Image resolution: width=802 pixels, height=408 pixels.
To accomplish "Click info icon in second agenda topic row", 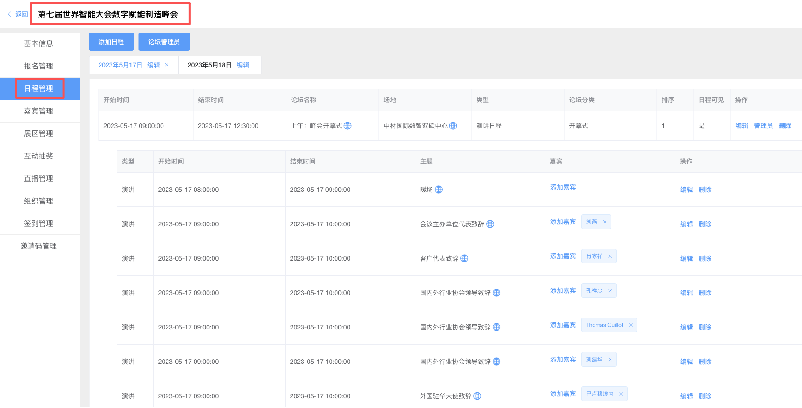I will (490, 223).
